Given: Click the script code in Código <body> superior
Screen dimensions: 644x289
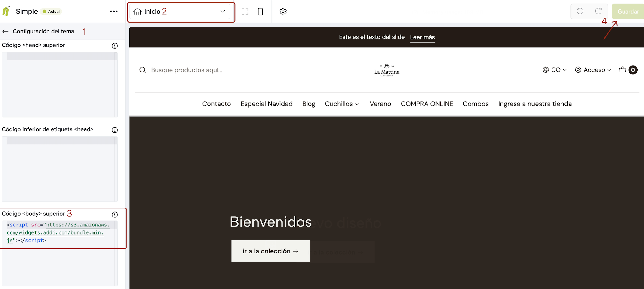Looking at the screenshot, I should [x=58, y=232].
